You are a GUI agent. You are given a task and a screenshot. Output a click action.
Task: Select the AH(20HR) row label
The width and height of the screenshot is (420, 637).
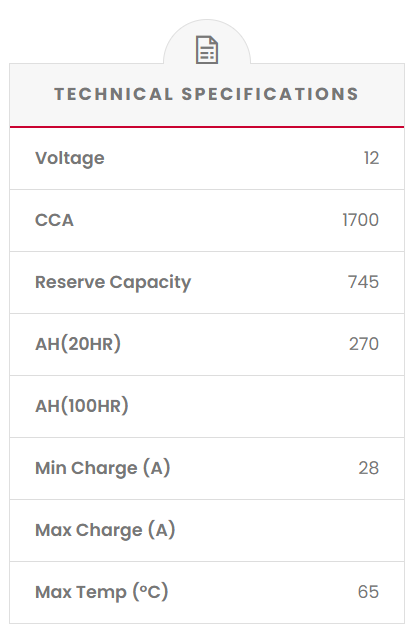(78, 344)
